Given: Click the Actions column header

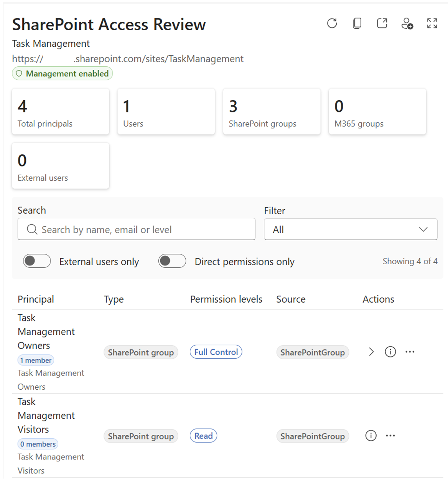Looking at the screenshot, I should coord(378,299).
